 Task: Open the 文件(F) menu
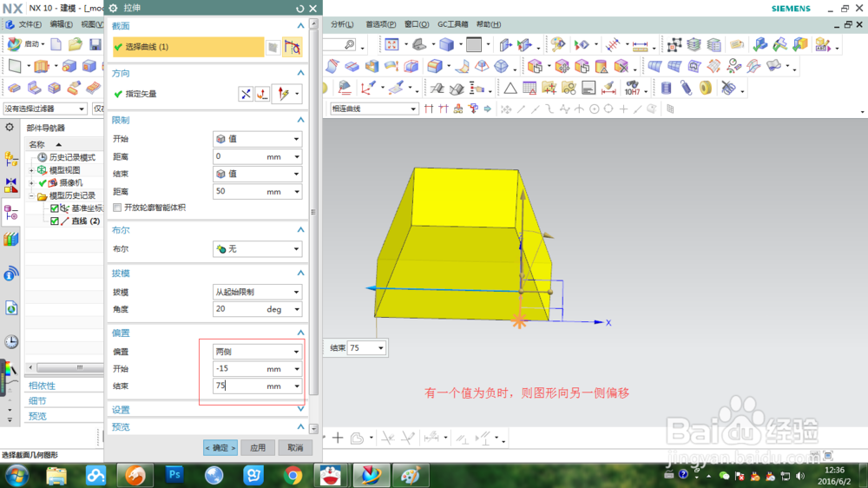point(30,24)
